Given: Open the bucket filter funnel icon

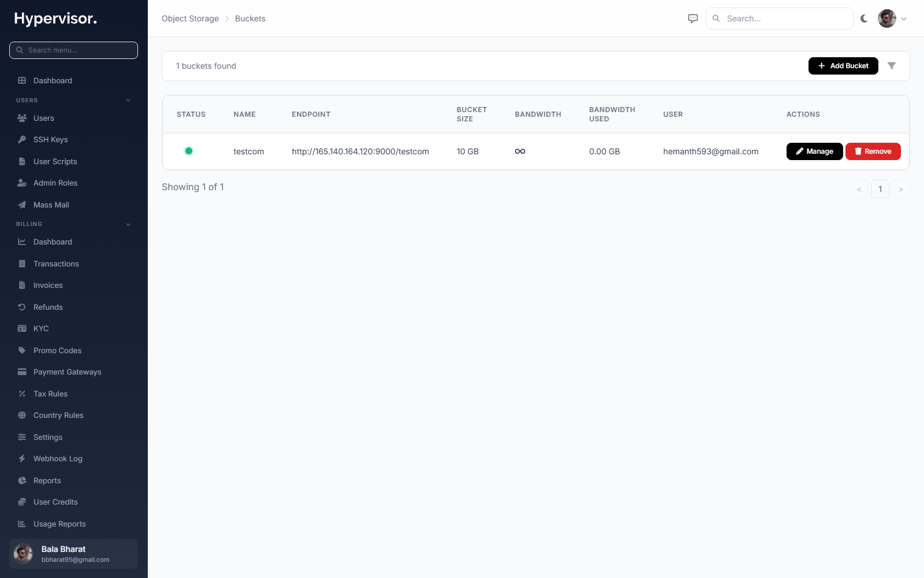Looking at the screenshot, I should [x=892, y=66].
